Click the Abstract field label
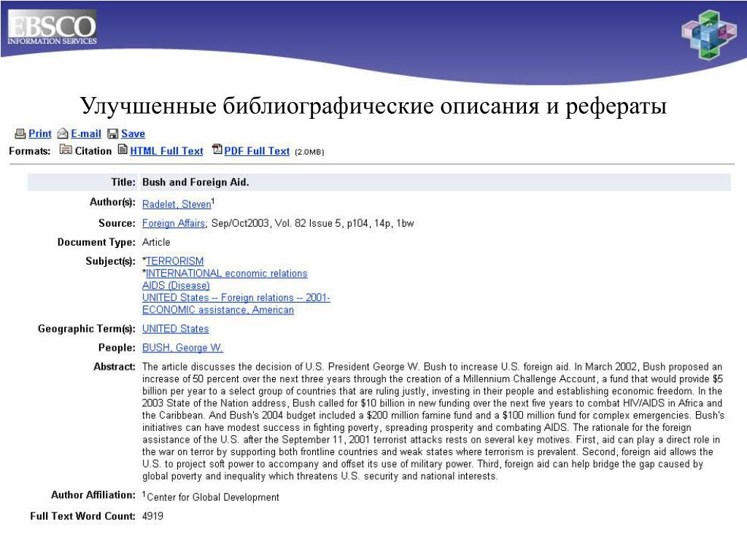 click(115, 367)
